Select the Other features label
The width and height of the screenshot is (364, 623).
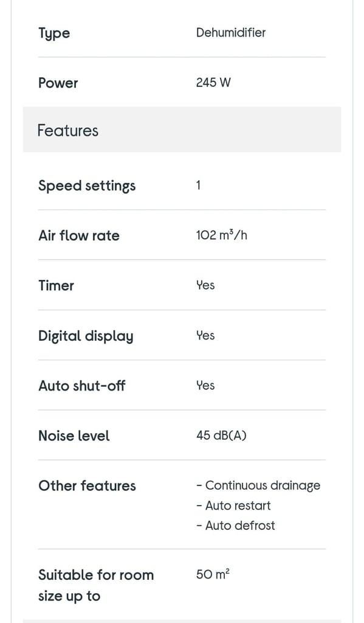pos(87,486)
